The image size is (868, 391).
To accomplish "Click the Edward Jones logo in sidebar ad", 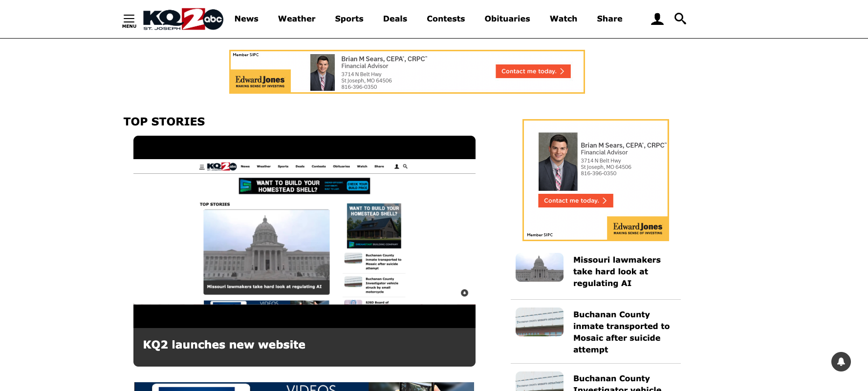I will tap(637, 228).
